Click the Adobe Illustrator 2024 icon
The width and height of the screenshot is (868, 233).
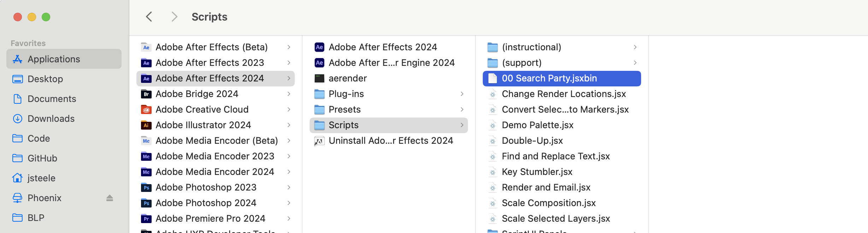pyautogui.click(x=146, y=125)
